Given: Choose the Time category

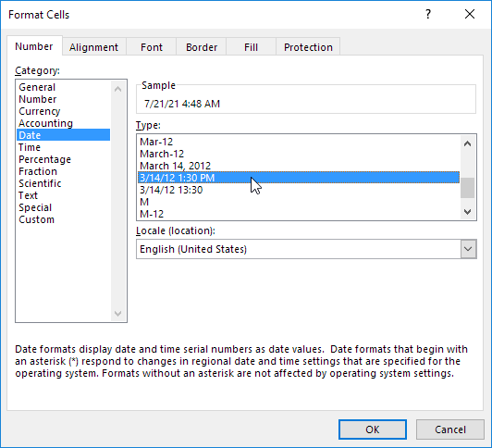Looking at the screenshot, I should [30, 147].
